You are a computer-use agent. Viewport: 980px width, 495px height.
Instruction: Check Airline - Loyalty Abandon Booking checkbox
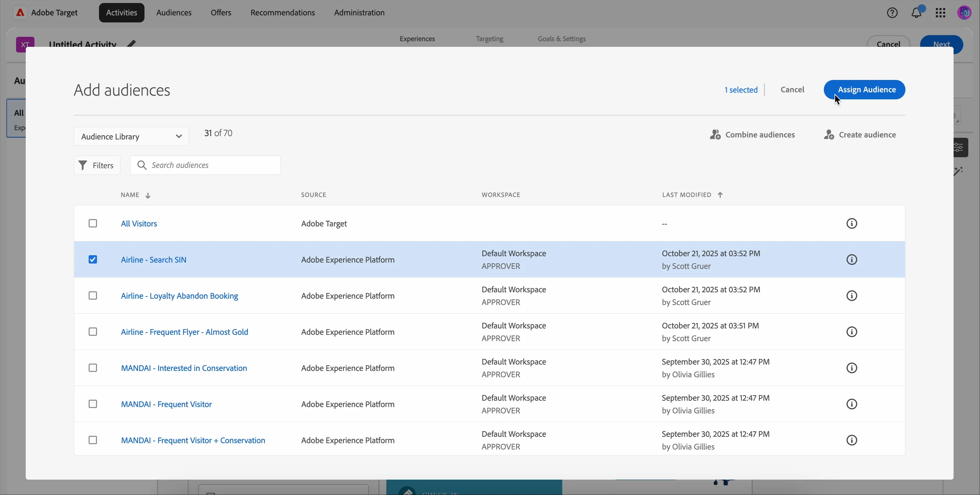point(93,296)
